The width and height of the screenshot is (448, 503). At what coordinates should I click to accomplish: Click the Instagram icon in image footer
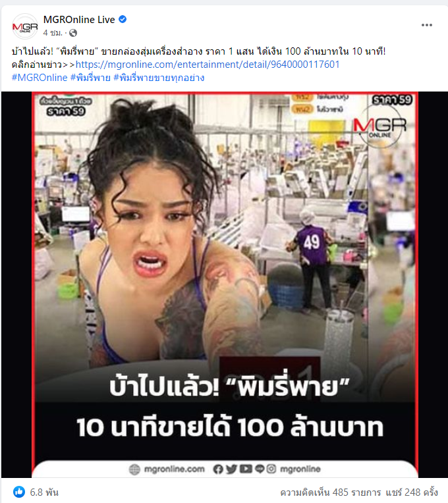tap(271, 469)
